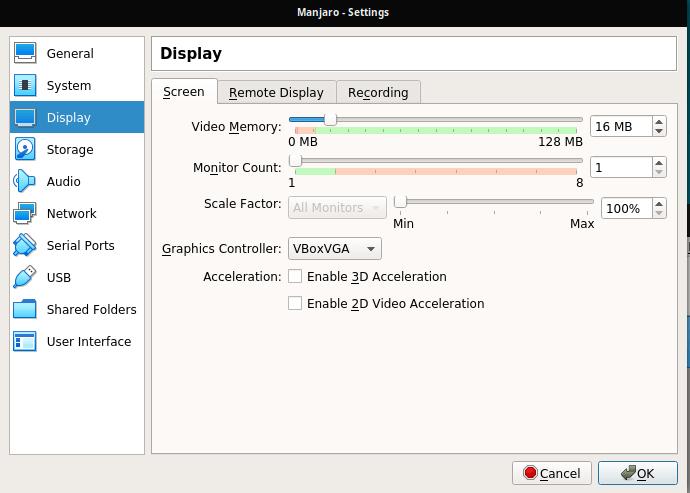Click the red stop icon on Cancel
This screenshot has width=690, height=493.
pos(530,473)
